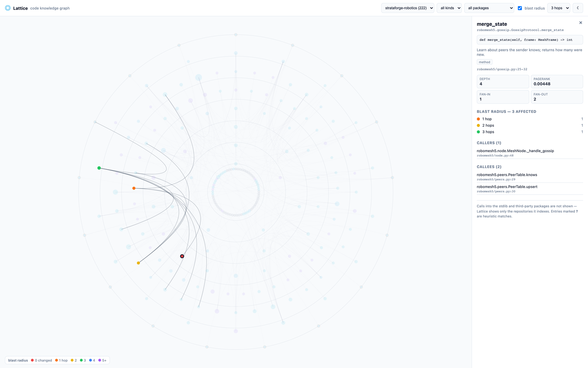
Task: Open the 3 hops depth dropdown
Action: point(559,8)
